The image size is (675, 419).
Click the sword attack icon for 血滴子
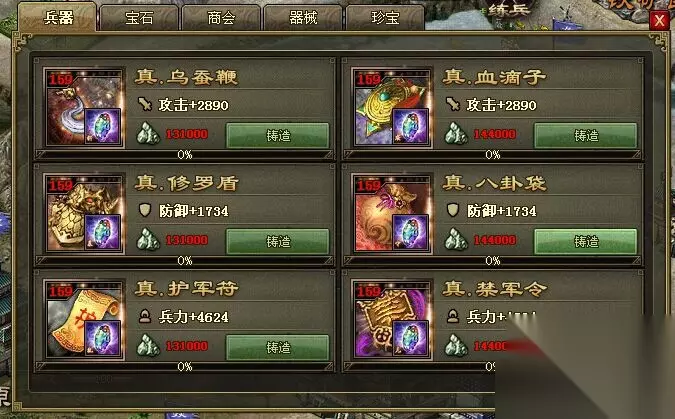tap(452, 104)
